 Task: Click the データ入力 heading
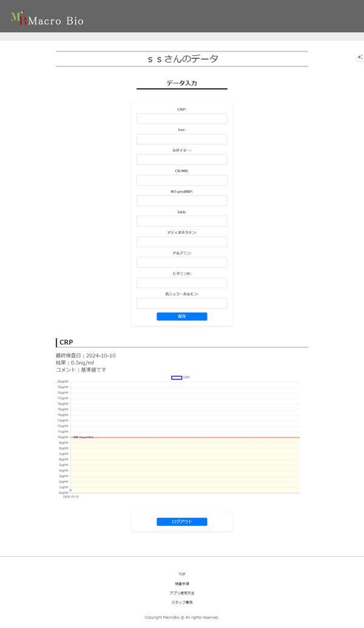point(182,83)
